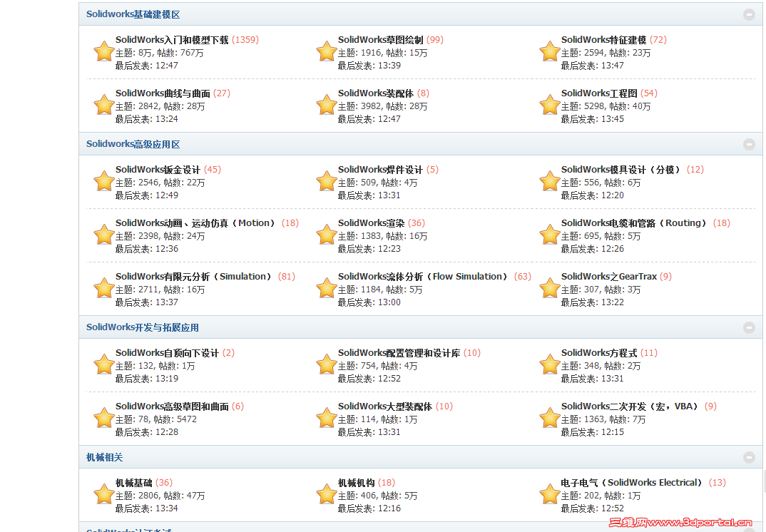Click star icon beside SolidWorks流体分析
766x532 pixels.
(x=327, y=287)
